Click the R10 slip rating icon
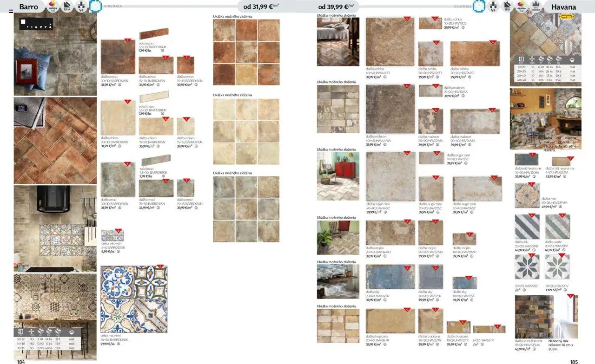Screen dimensions: 595x364 [507, 6]
